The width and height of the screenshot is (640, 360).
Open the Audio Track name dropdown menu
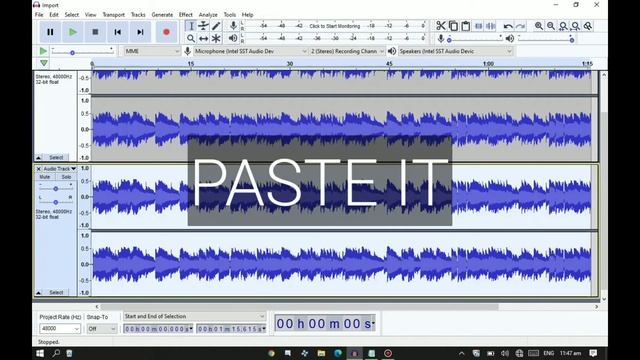(60, 169)
